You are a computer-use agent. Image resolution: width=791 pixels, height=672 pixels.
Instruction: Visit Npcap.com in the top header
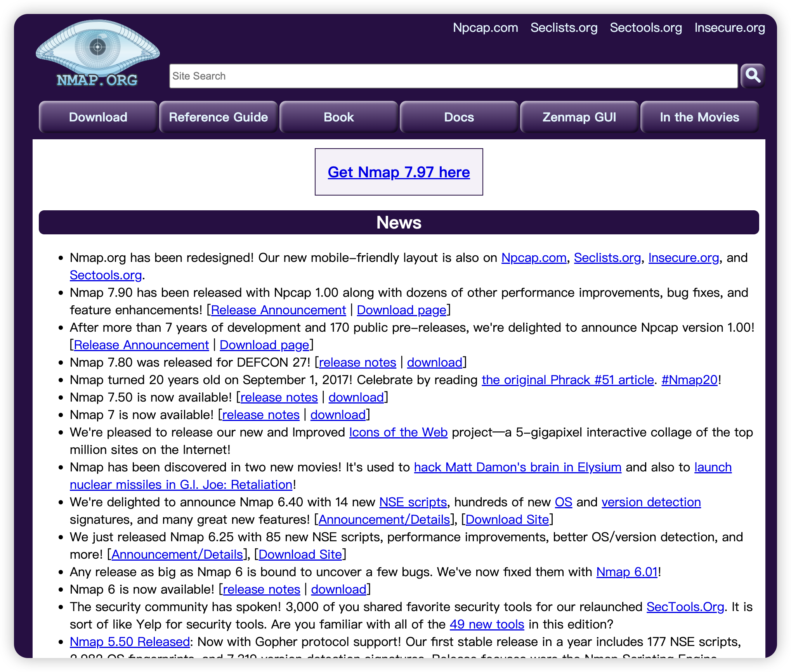[485, 28]
